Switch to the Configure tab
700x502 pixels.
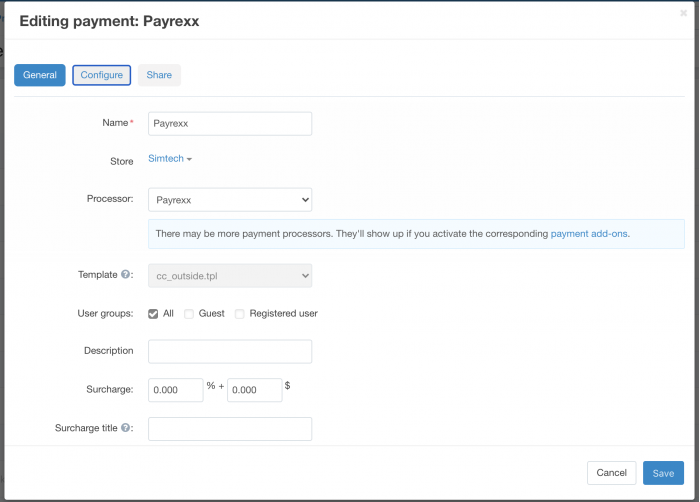102,75
